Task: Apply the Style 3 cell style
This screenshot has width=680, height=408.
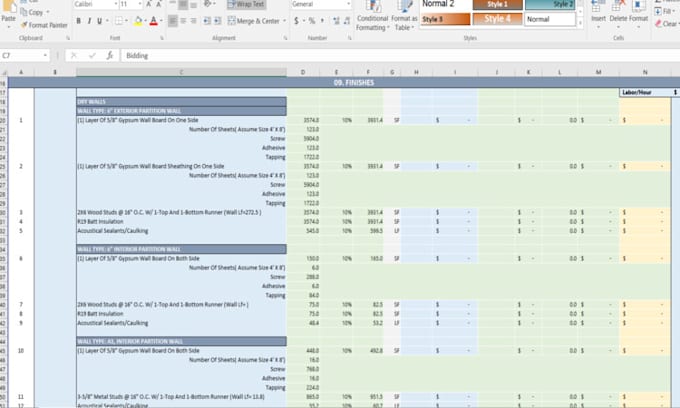Action: click(x=445, y=19)
